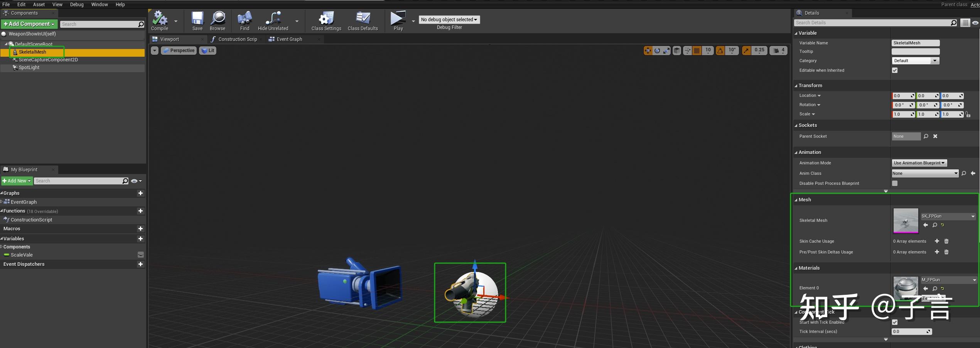Enable Disable Post Process Blueprint

click(x=895, y=183)
